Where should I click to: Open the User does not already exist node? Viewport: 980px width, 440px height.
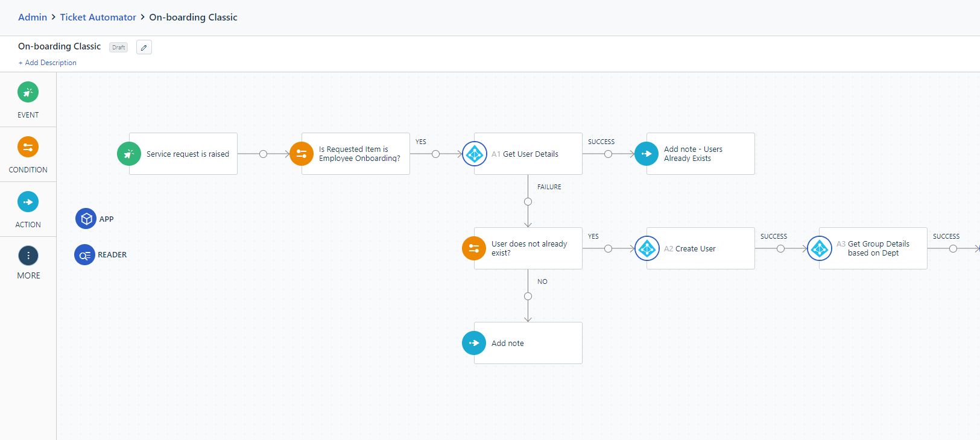[x=528, y=248]
